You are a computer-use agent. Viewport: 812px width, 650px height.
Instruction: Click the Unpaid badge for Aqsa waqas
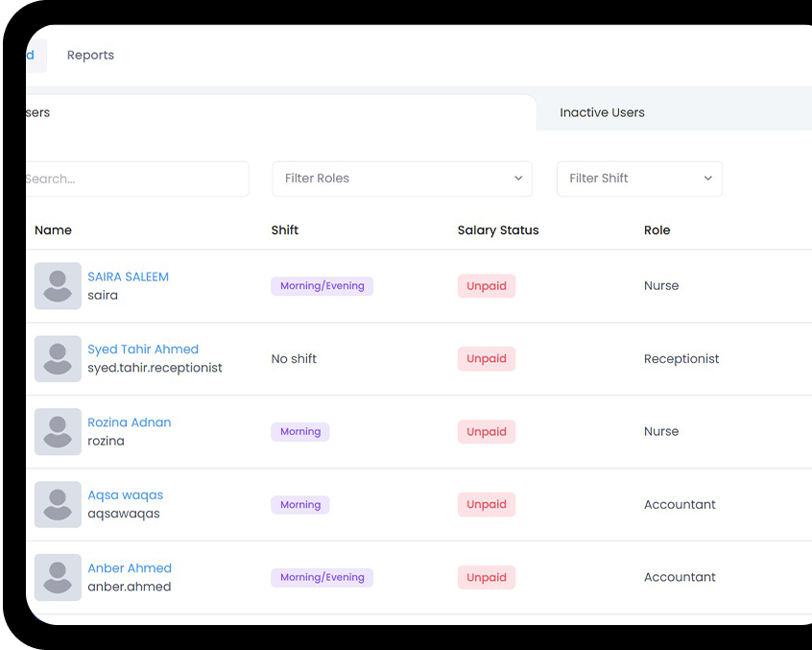[x=487, y=504]
